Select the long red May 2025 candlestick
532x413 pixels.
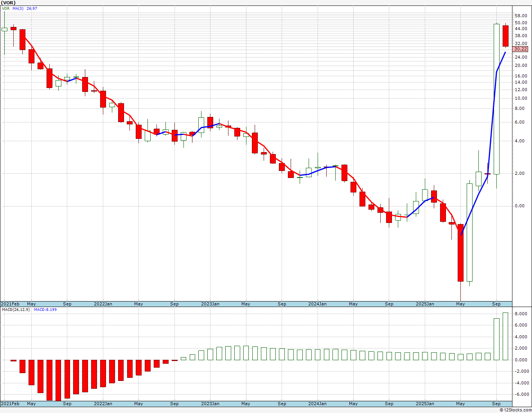click(460, 253)
